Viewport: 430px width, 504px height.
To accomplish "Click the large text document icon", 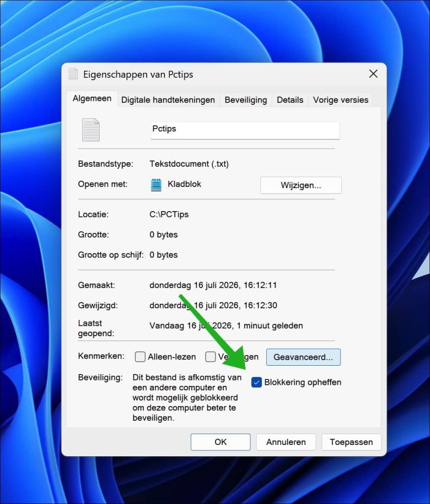I will pyautogui.click(x=91, y=130).
